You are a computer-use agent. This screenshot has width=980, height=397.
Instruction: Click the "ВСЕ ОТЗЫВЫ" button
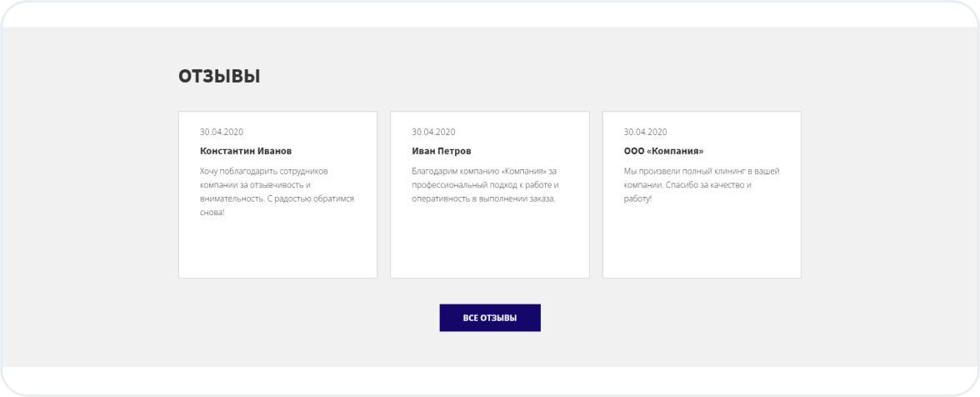(490, 318)
